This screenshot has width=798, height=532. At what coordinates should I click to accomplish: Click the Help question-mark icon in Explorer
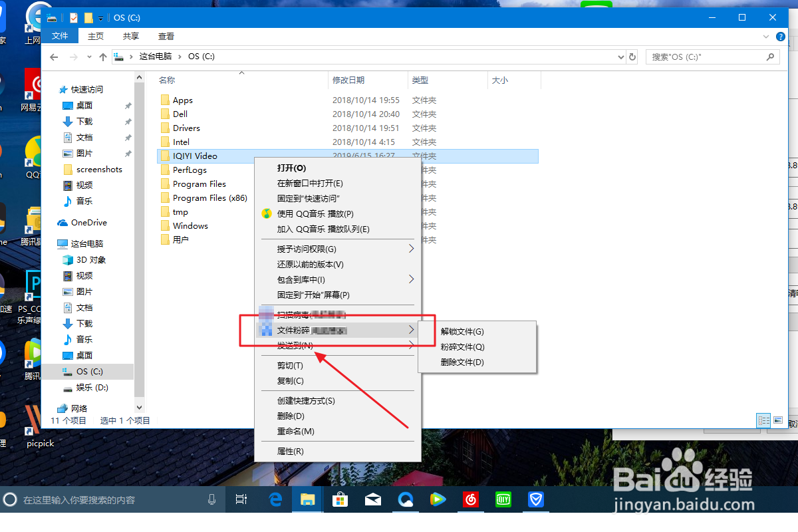[x=780, y=37]
